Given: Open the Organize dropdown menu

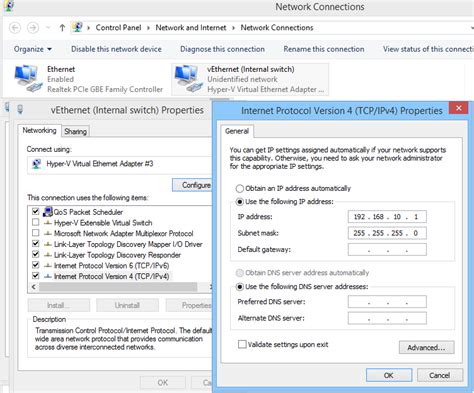Looking at the screenshot, I should click(33, 49).
